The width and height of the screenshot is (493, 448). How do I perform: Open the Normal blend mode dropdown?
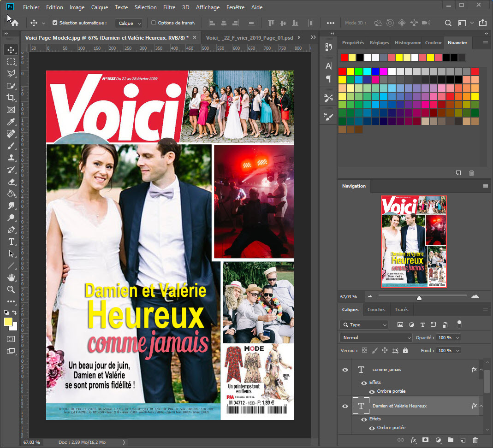[x=376, y=338]
